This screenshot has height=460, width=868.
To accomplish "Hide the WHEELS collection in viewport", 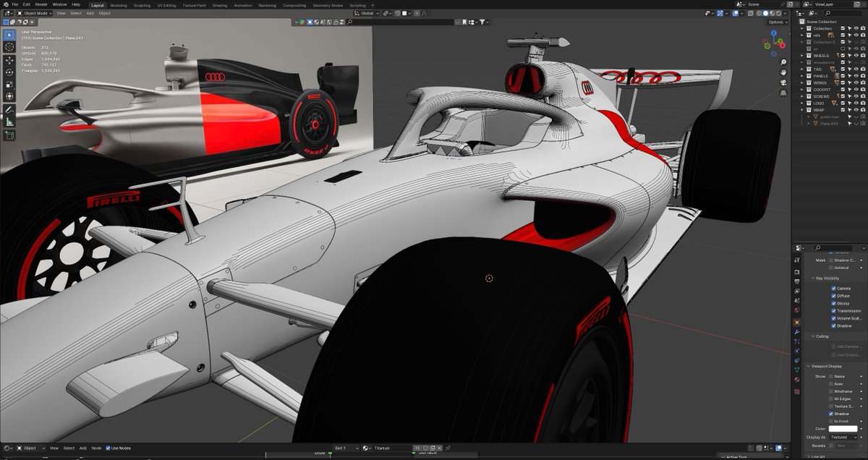I will (x=856, y=55).
